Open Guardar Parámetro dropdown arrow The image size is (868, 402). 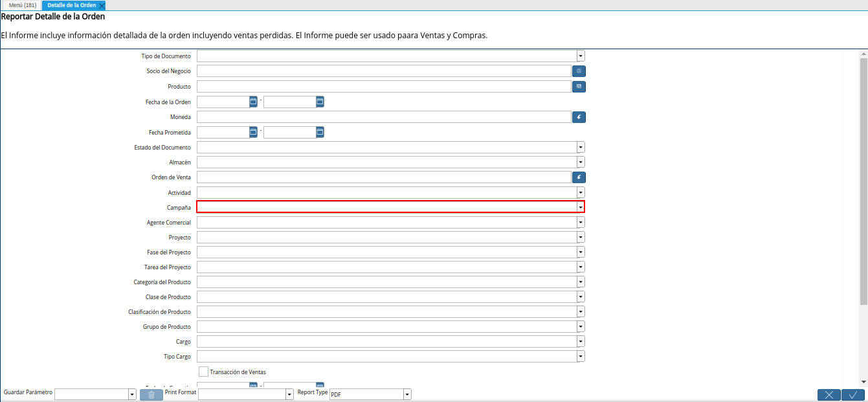pos(132,395)
